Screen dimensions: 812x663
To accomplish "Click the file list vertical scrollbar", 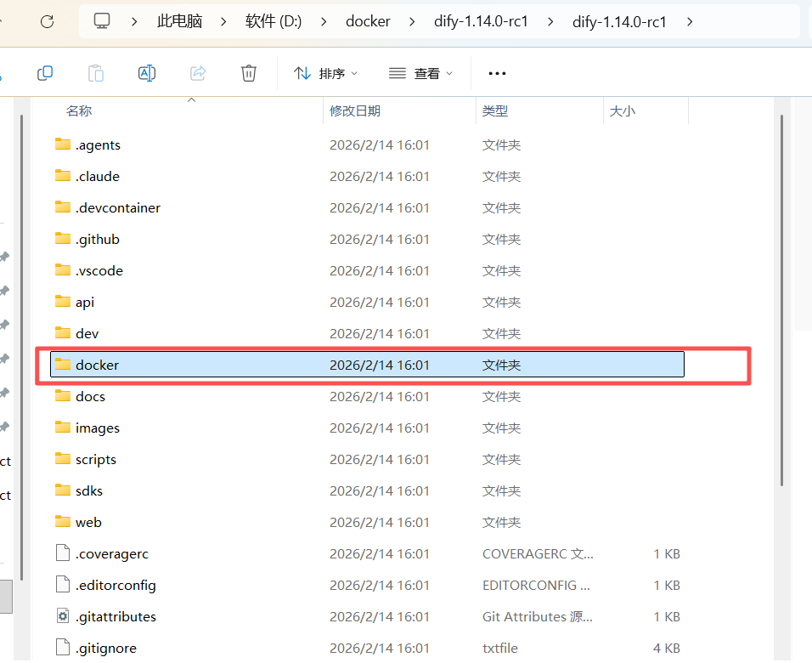I will tap(781, 301).
